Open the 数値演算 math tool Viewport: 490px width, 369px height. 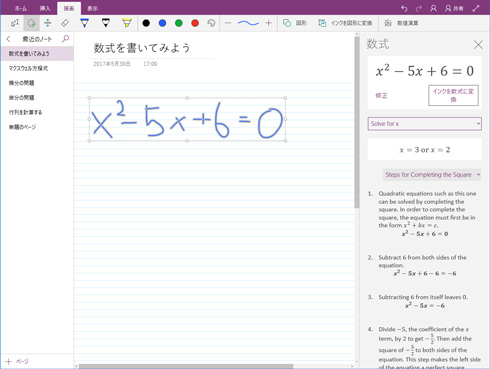(x=401, y=23)
